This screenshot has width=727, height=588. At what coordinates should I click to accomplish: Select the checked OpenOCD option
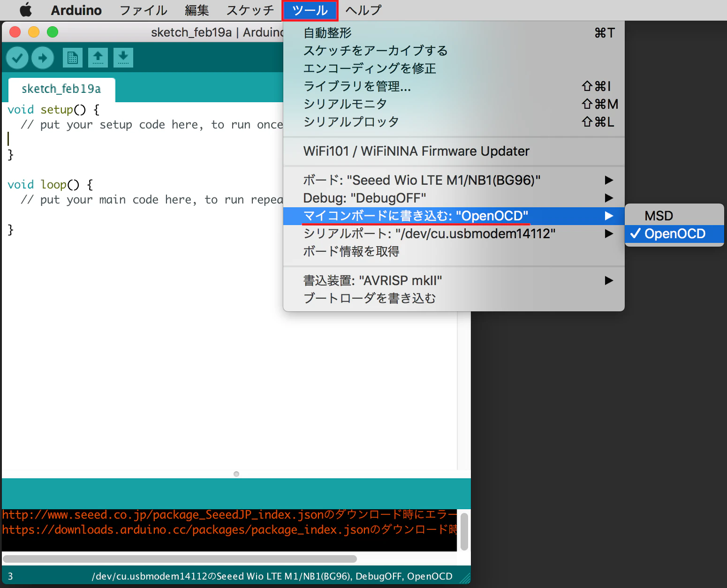[674, 234]
